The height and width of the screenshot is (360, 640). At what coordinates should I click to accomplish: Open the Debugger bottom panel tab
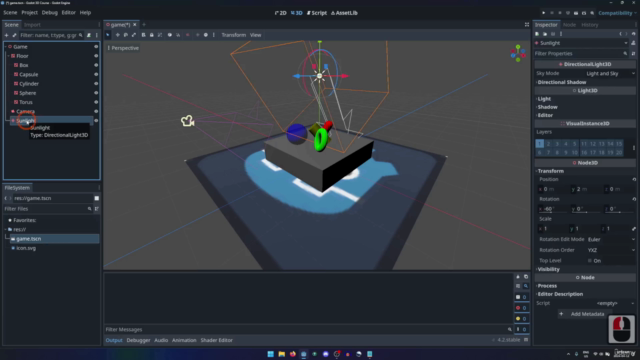point(138,340)
